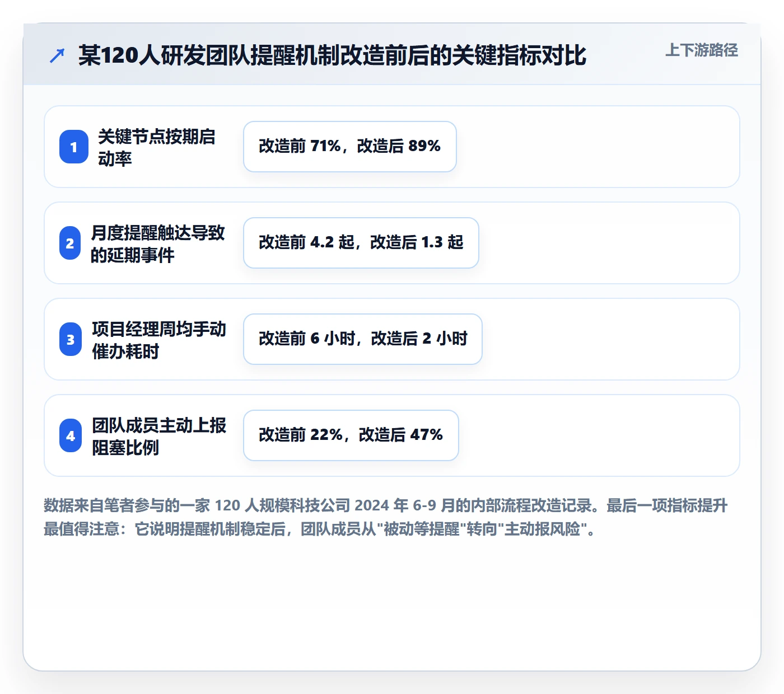Select the number 4 badge

[x=71, y=435]
